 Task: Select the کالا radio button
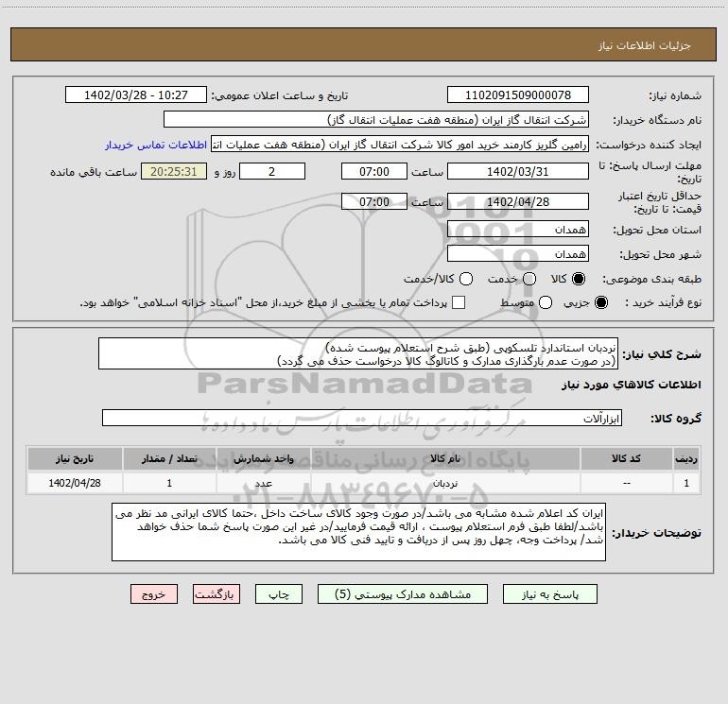579,279
